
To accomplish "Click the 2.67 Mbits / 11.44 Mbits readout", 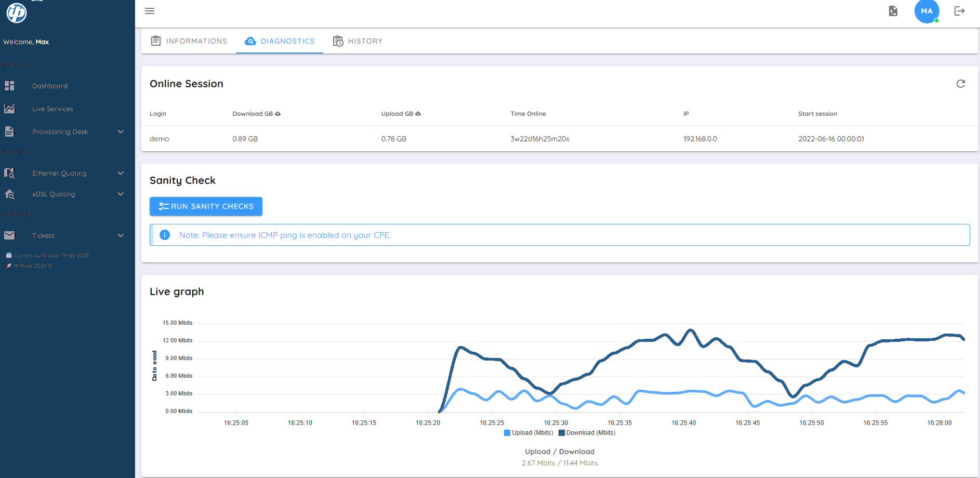I will tap(560, 463).
